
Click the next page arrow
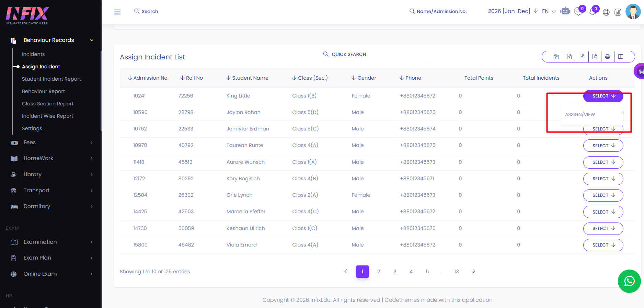(473, 271)
